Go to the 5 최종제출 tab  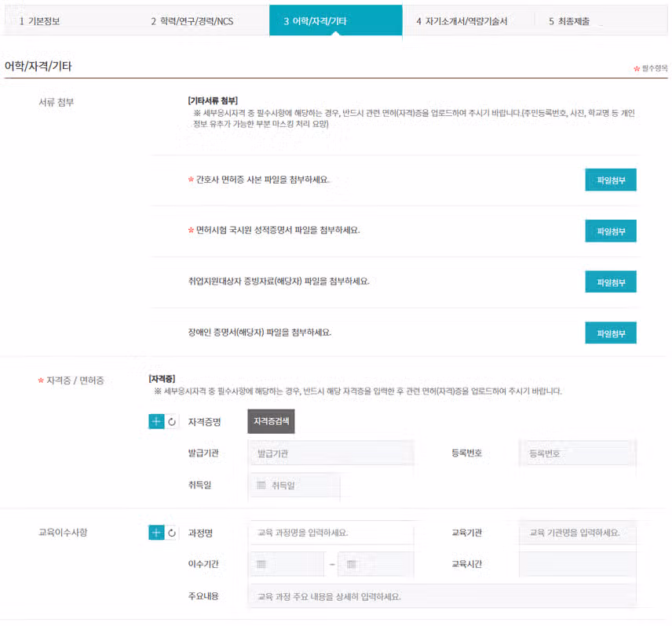tap(569, 21)
